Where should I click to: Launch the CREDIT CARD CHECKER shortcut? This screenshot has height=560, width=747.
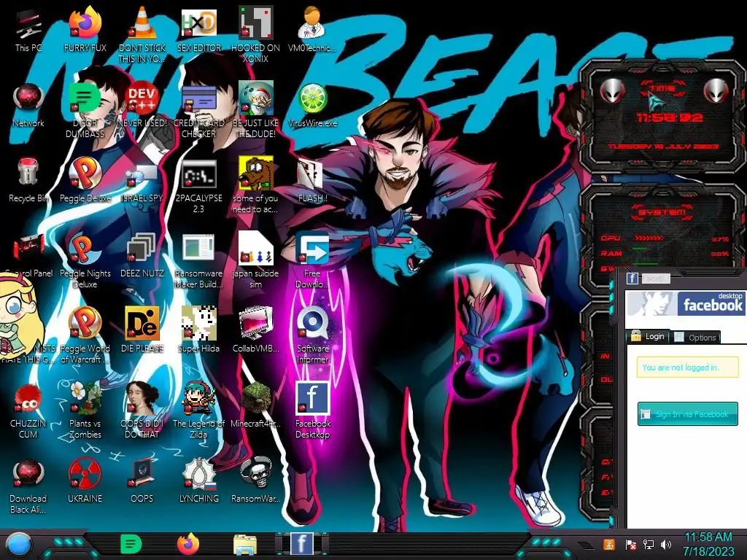(x=199, y=111)
